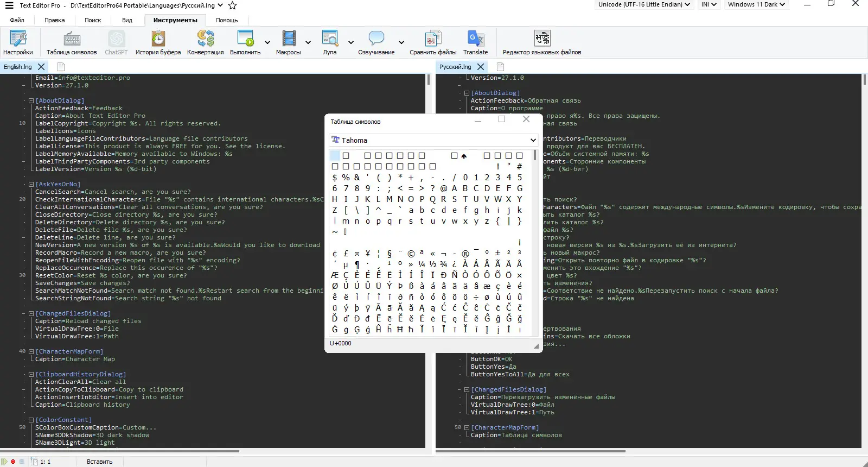
Task: Switch to the Правка ribbon tab
Action: pyautogui.click(x=54, y=20)
